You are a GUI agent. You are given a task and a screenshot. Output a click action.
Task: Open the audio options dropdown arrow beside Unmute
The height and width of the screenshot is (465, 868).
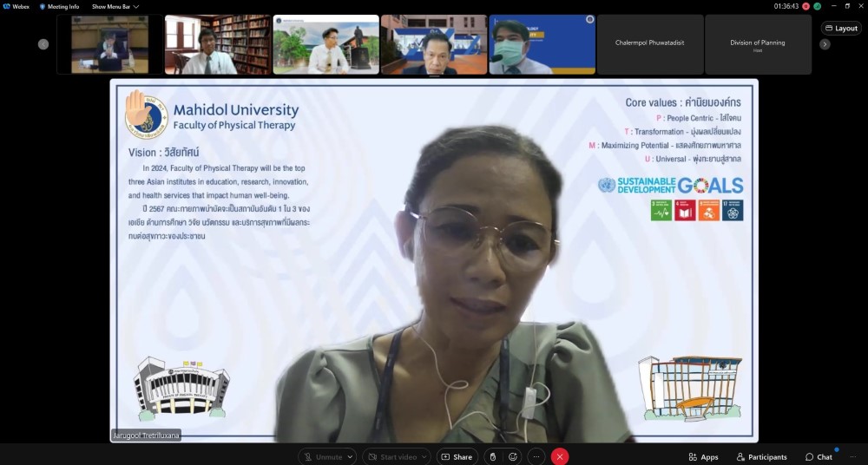click(350, 456)
